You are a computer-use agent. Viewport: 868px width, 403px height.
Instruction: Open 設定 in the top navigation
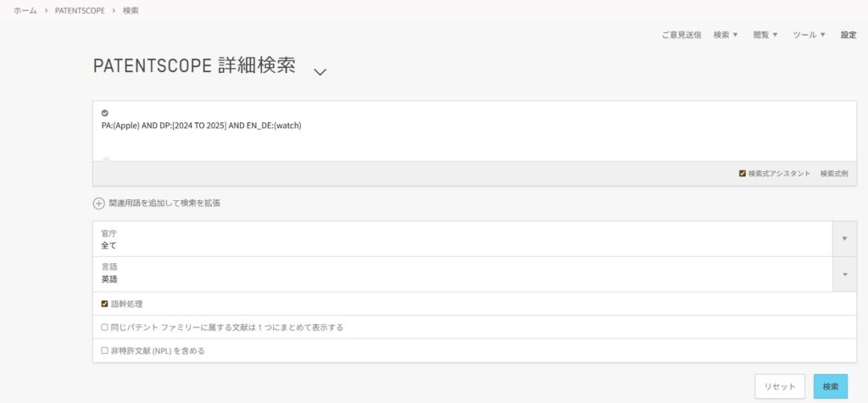(x=848, y=35)
